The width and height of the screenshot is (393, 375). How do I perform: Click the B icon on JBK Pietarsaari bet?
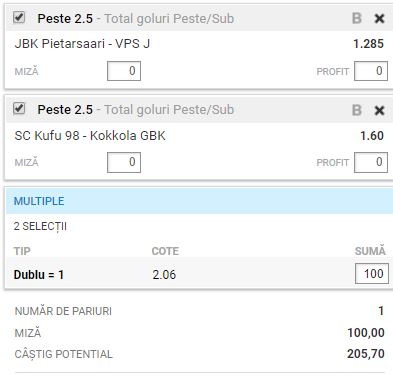[x=357, y=18]
